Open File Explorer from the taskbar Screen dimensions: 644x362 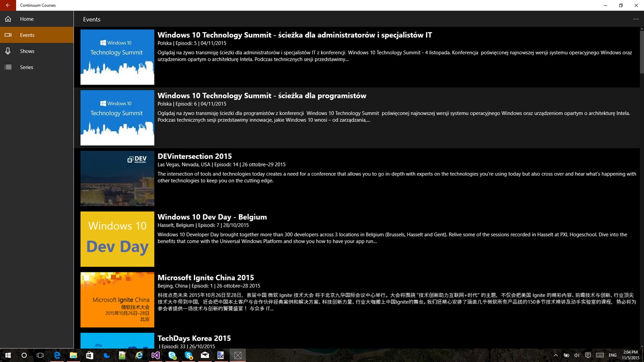(x=73, y=355)
